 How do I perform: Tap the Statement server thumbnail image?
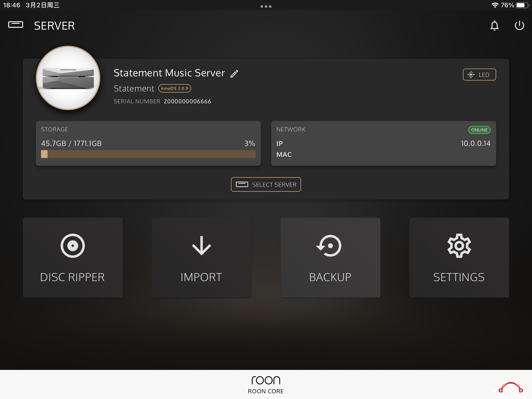[68, 78]
